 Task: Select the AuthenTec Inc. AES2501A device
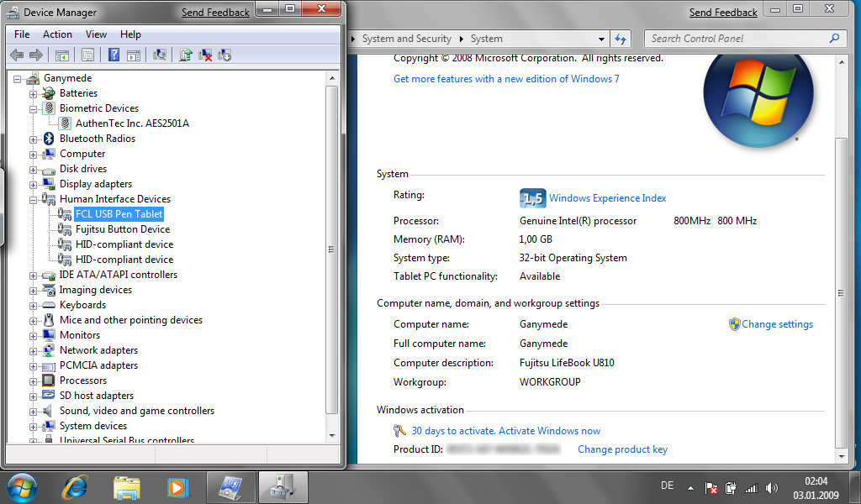pyautogui.click(x=132, y=123)
